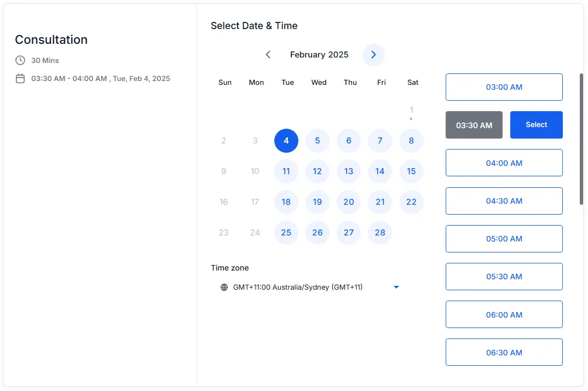This screenshot has width=588, height=391.
Task: Click the globe icon beside time zone
Action: click(224, 287)
